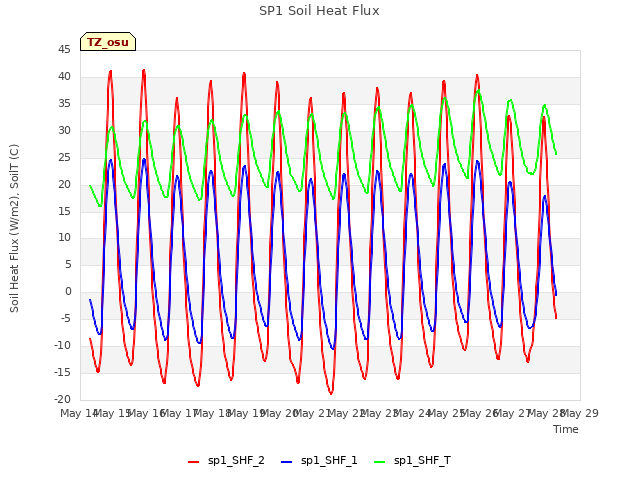Click the y-axis tick value 35
Viewport: 640px width, 480px height.
coord(64,104)
